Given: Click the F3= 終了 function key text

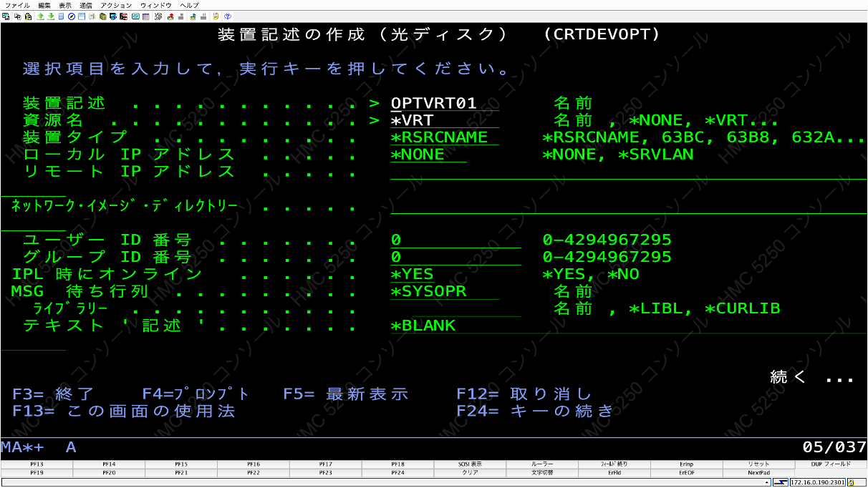Looking at the screenshot, I should pyautogui.click(x=53, y=394).
